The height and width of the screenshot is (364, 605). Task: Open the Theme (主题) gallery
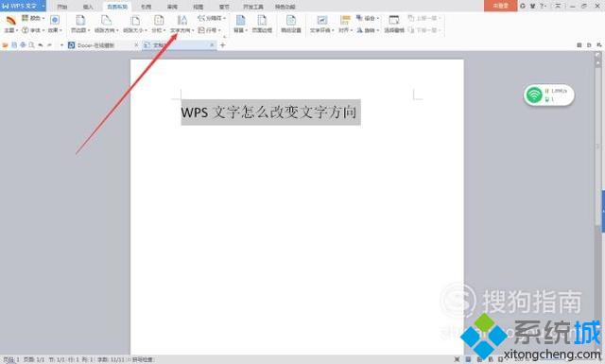tap(10, 24)
